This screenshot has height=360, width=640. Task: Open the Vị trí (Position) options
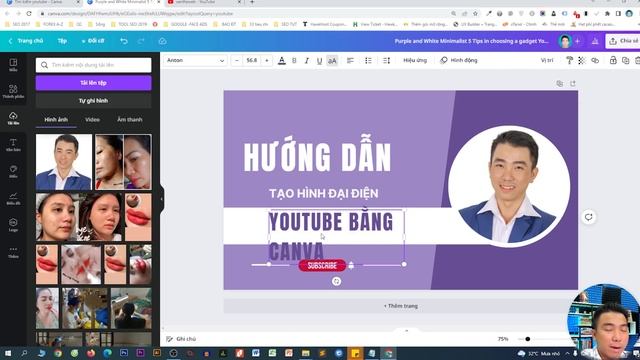pos(547,60)
